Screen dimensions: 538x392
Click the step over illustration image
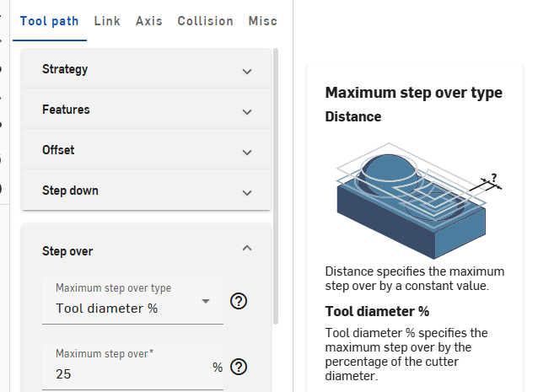point(419,201)
